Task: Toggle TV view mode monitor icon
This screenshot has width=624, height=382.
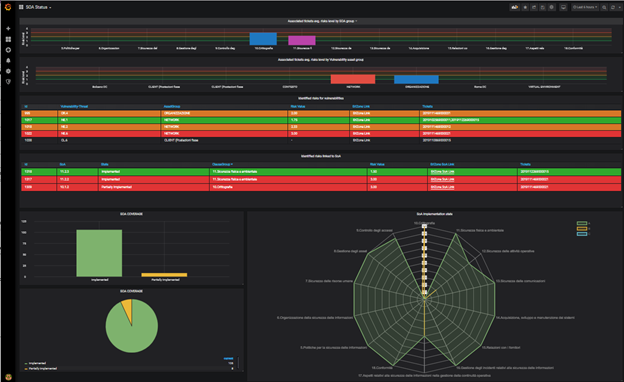Action: [563, 7]
